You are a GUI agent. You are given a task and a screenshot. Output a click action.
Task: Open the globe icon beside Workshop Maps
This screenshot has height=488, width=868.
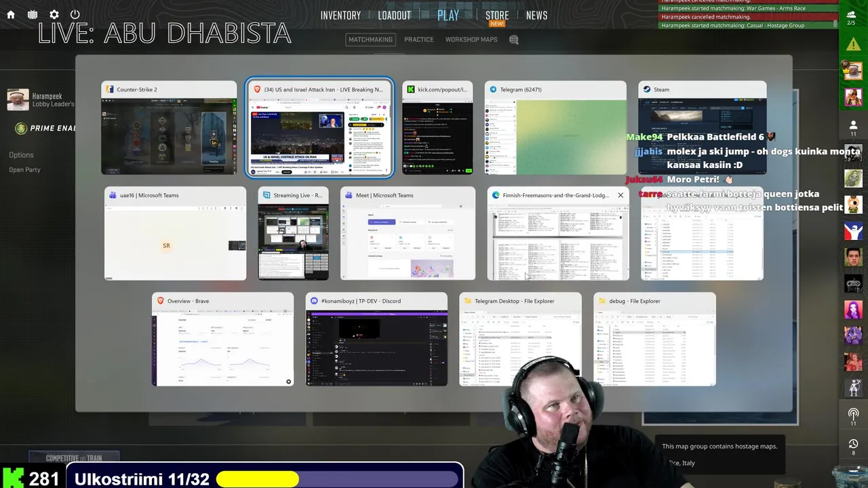514,40
